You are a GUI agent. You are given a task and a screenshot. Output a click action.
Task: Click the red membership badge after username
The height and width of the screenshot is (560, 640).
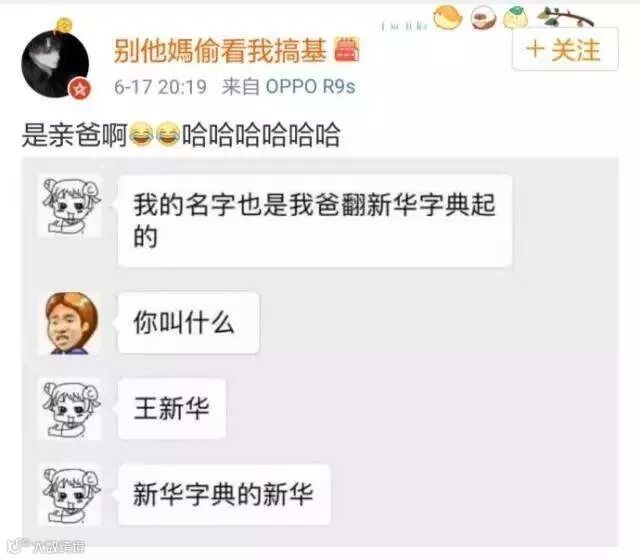(347, 49)
